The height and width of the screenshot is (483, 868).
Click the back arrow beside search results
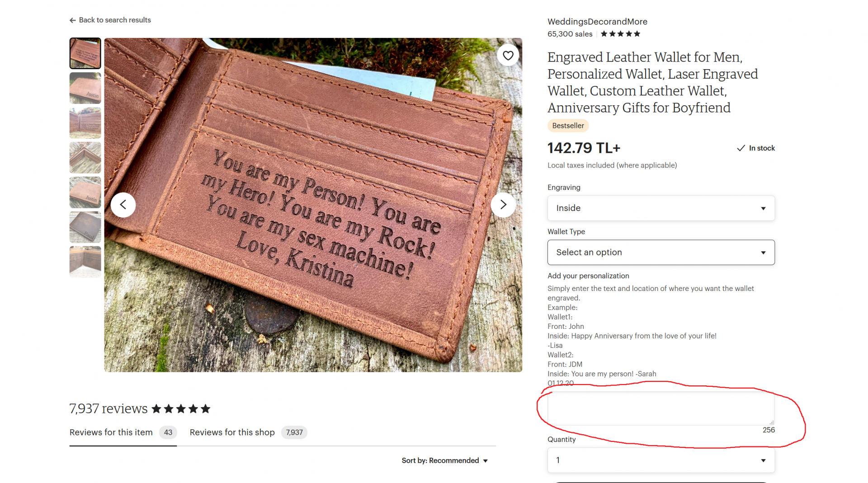tap(72, 20)
